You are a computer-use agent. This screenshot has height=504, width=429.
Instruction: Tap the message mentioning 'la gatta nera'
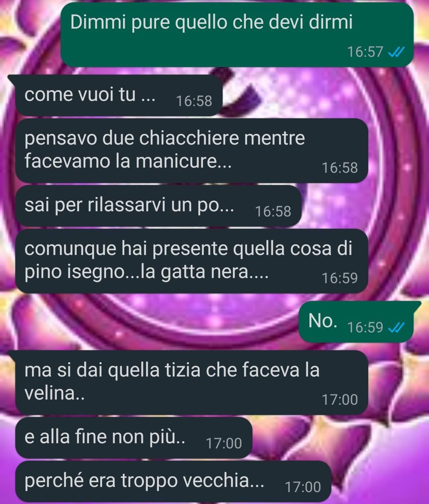(191, 261)
